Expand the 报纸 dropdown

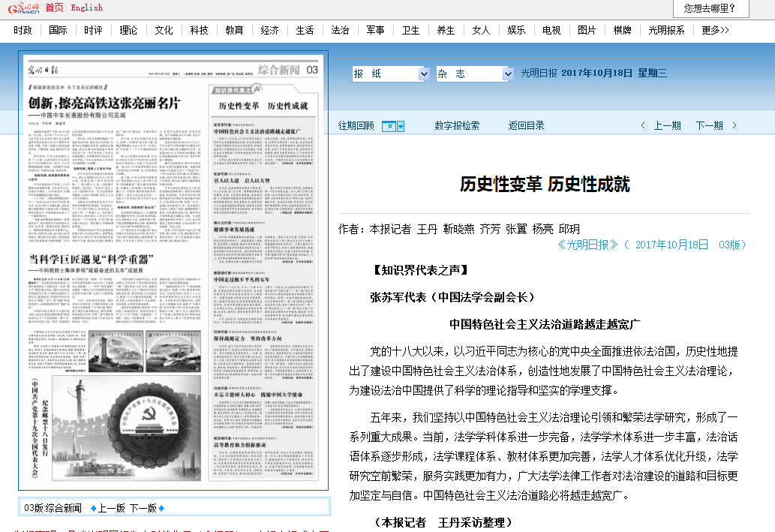[424, 74]
